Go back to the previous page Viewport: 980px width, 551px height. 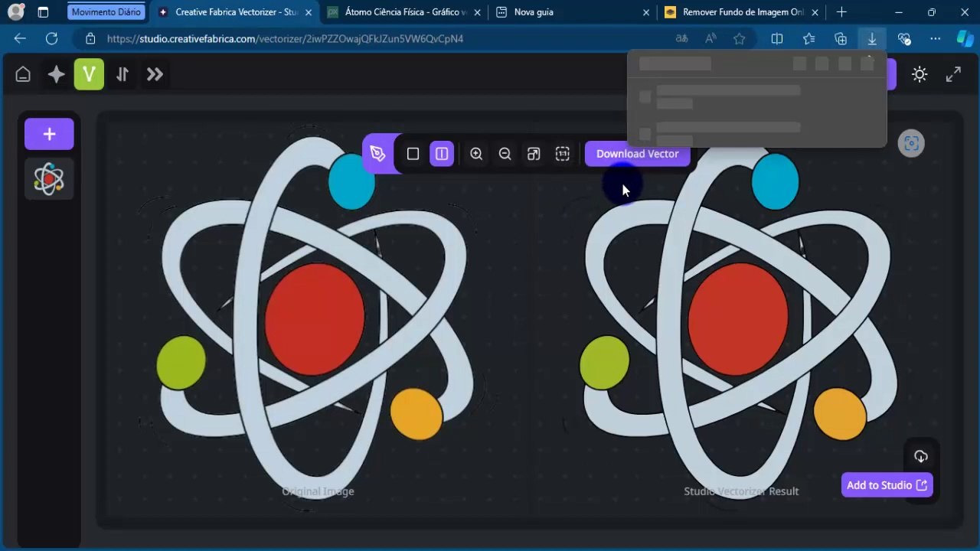click(x=20, y=39)
